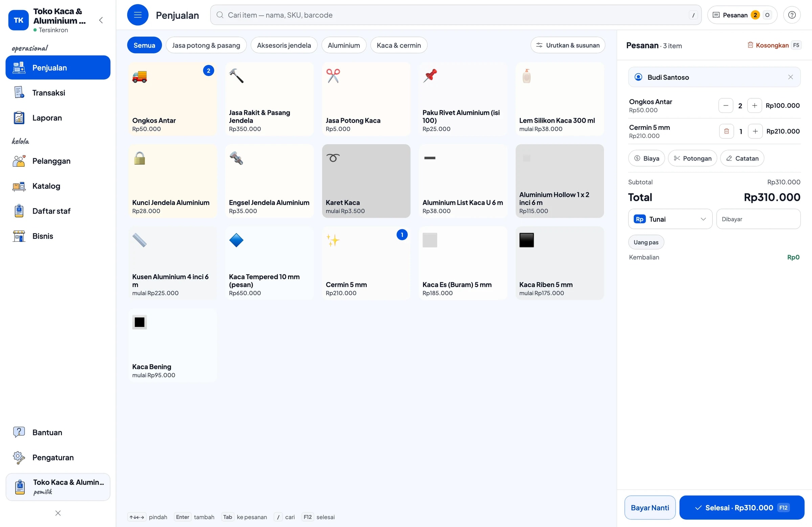The width and height of the screenshot is (812, 527).
Task: Add Kaca Riben 5 mm item
Action: click(x=560, y=263)
